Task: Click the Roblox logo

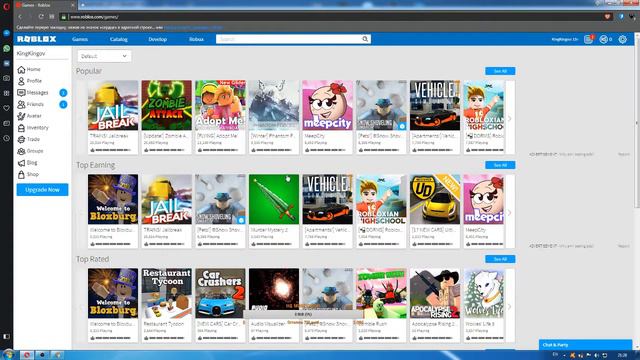Action: coord(36,39)
